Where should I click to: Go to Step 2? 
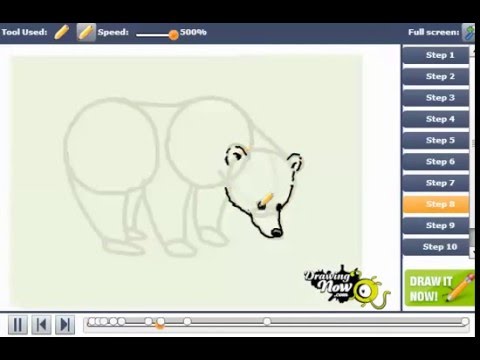coord(436,76)
